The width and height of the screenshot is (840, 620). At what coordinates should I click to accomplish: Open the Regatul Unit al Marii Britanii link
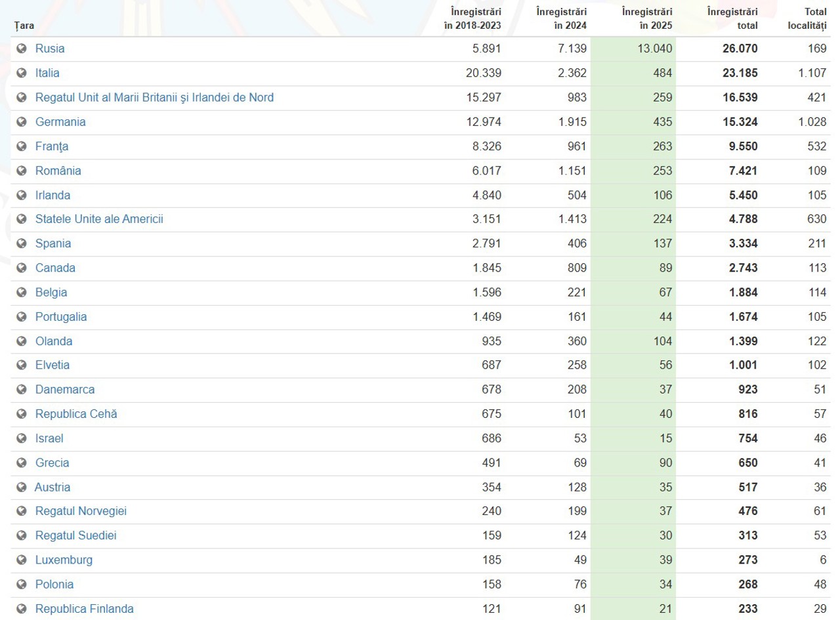154,98
